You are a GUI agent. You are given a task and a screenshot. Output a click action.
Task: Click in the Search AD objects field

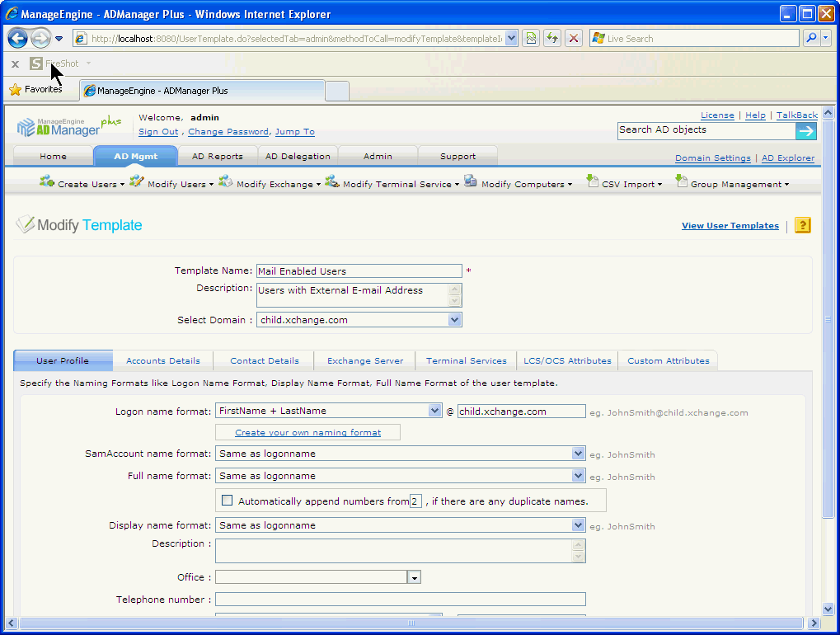coord(706,130)
